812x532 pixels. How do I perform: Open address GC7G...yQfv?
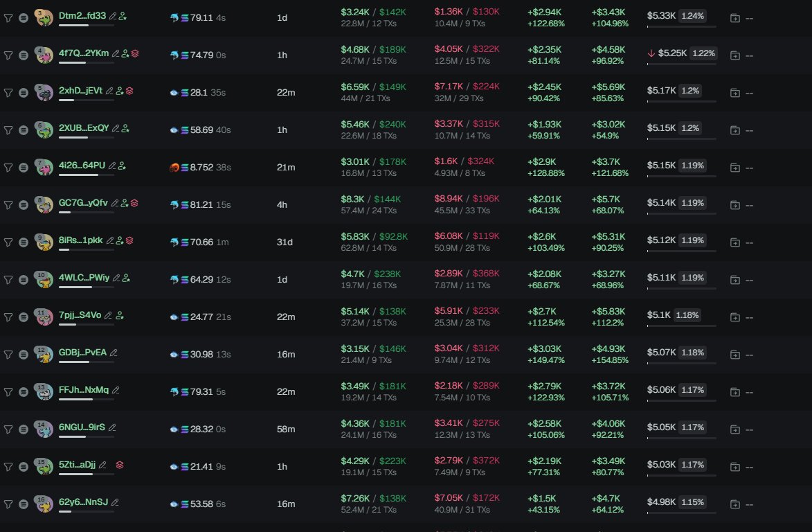pos(83,202)
